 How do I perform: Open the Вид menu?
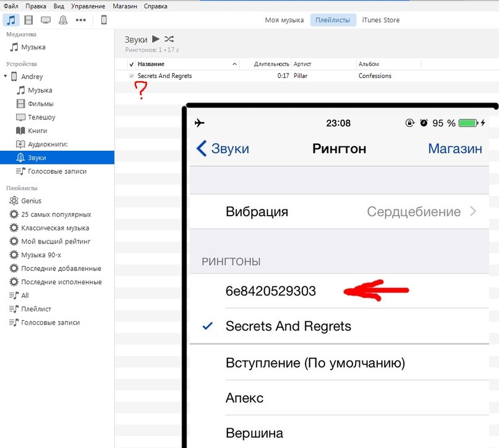point(59,6)
